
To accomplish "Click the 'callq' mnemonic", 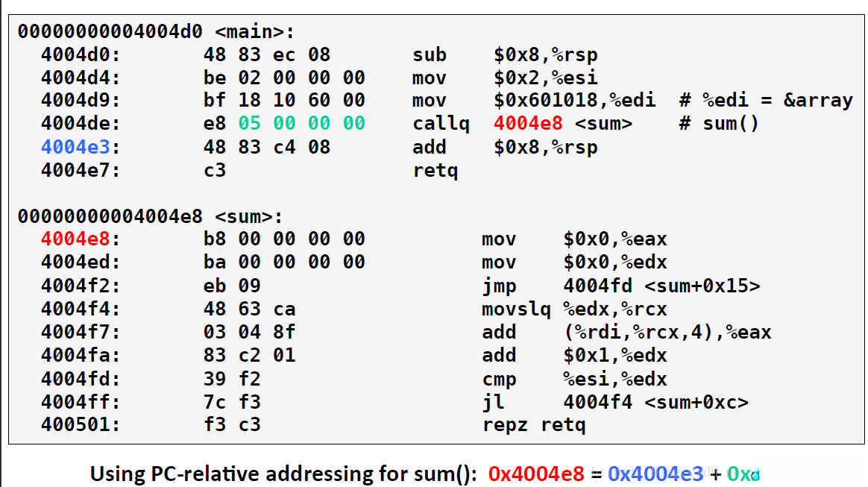I will coord(441,123).
